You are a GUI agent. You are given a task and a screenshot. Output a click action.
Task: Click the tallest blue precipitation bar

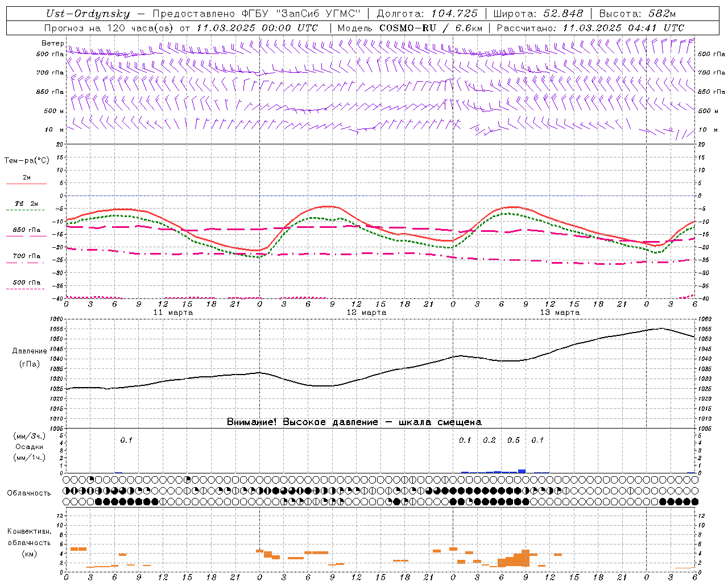coord(522,471)
